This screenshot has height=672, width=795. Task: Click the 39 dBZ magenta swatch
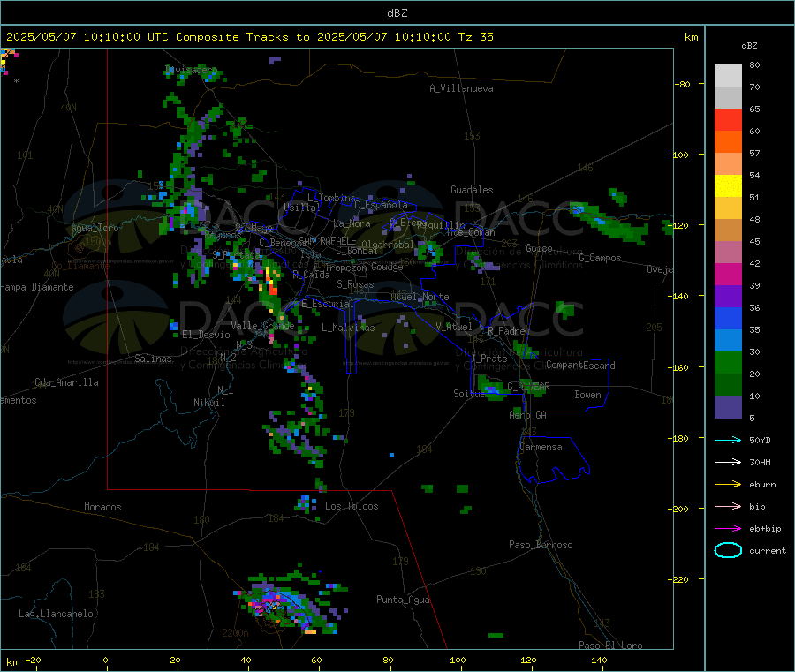tap(728, 274)
